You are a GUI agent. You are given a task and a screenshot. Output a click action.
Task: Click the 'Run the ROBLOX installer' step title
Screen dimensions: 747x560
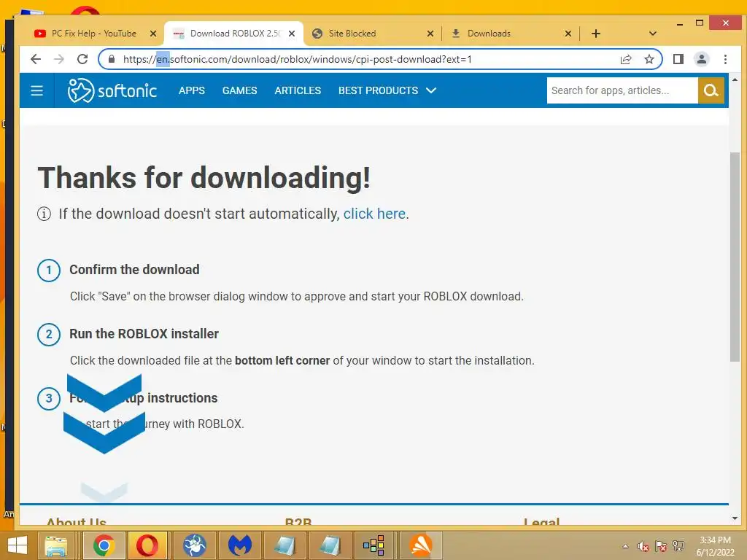pos(144,334)
